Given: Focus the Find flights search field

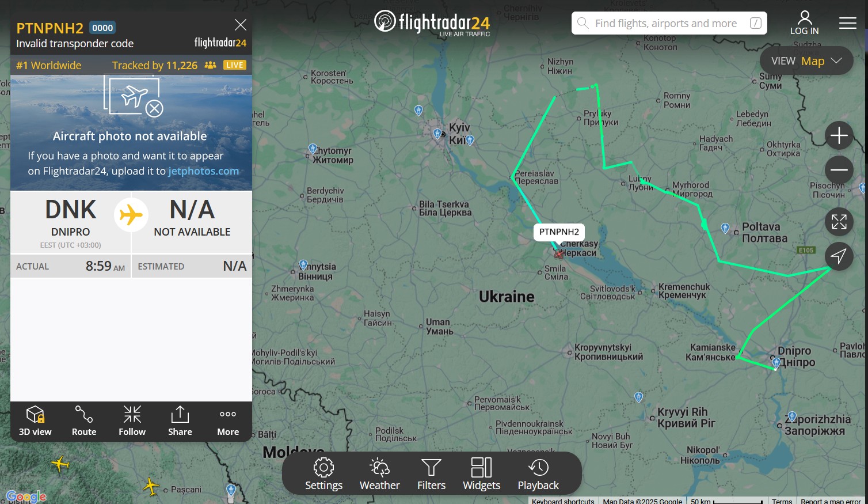Looking at the screenshot, I should [x=669, y=23].
